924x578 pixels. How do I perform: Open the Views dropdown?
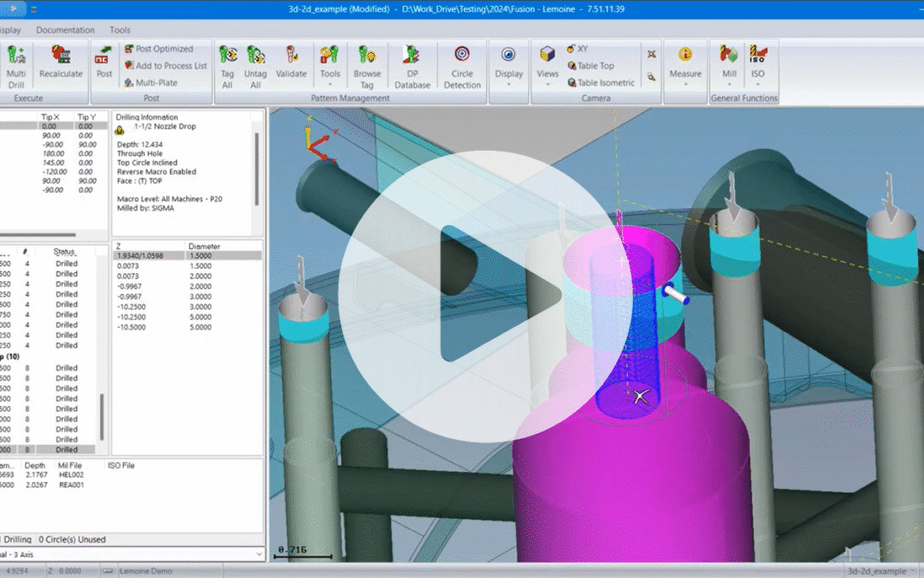pos(547,66)
